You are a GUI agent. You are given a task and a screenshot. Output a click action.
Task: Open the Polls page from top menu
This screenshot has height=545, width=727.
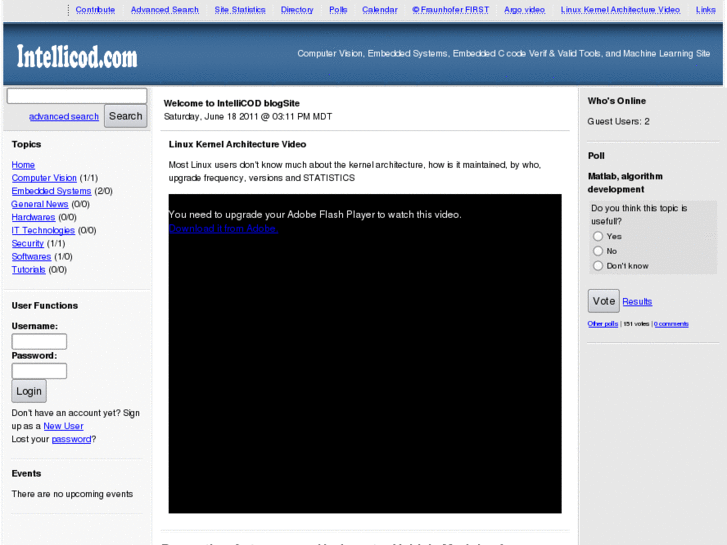tap(338, 10)
